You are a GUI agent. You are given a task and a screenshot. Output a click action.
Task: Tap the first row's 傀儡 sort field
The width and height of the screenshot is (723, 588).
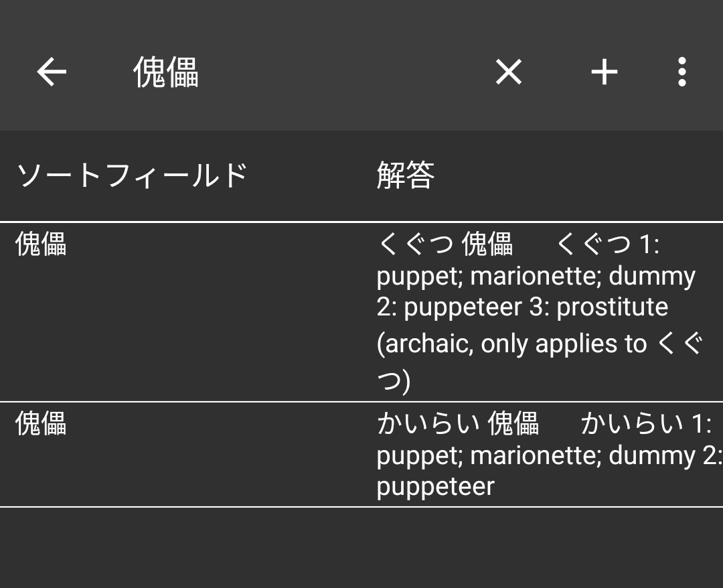coord(41,244)
